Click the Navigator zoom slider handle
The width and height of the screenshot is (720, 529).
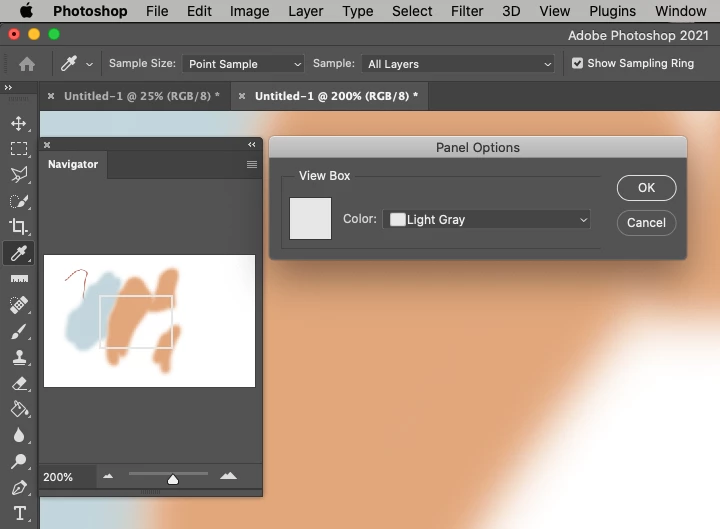[173, 479]
